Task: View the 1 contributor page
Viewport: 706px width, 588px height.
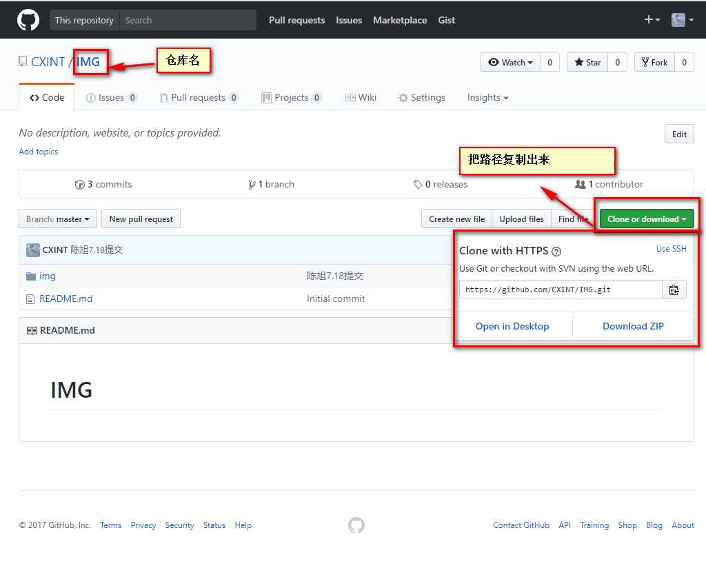Action: click(x=609, y=184)
